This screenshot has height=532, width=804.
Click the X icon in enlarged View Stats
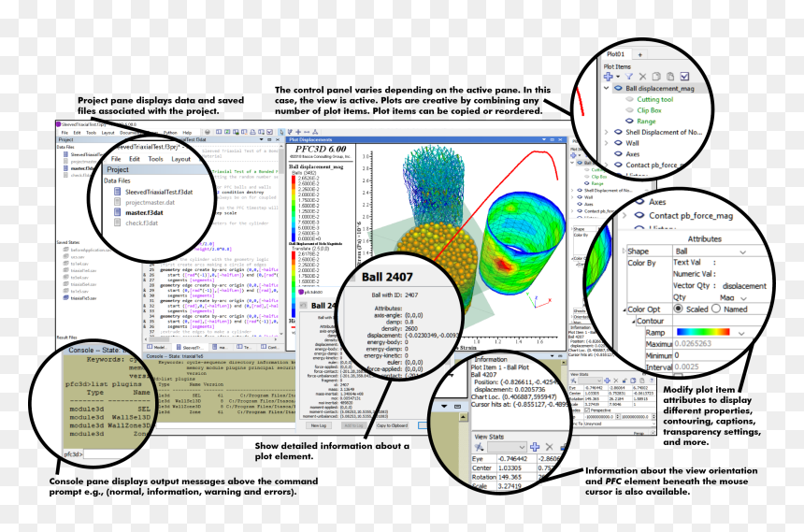click(x=549, y=447)
